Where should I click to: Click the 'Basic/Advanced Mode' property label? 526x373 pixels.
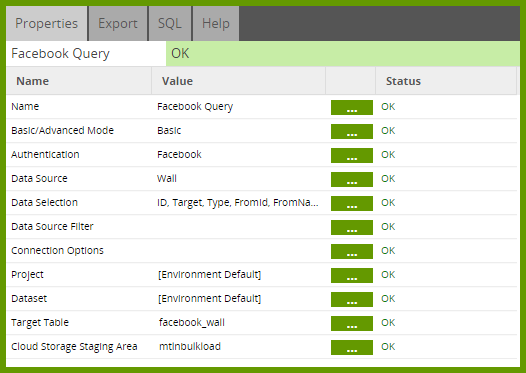pos(62,130)
